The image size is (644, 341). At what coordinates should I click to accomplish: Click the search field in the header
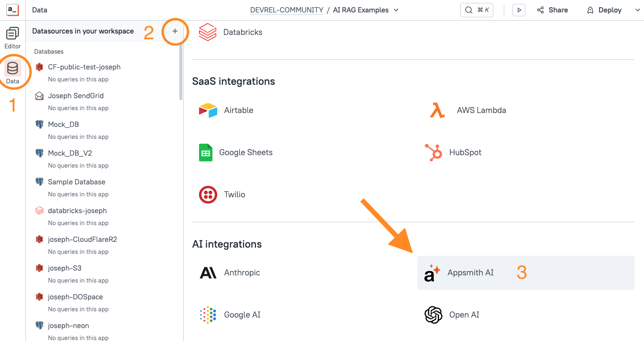pos(477,10)
